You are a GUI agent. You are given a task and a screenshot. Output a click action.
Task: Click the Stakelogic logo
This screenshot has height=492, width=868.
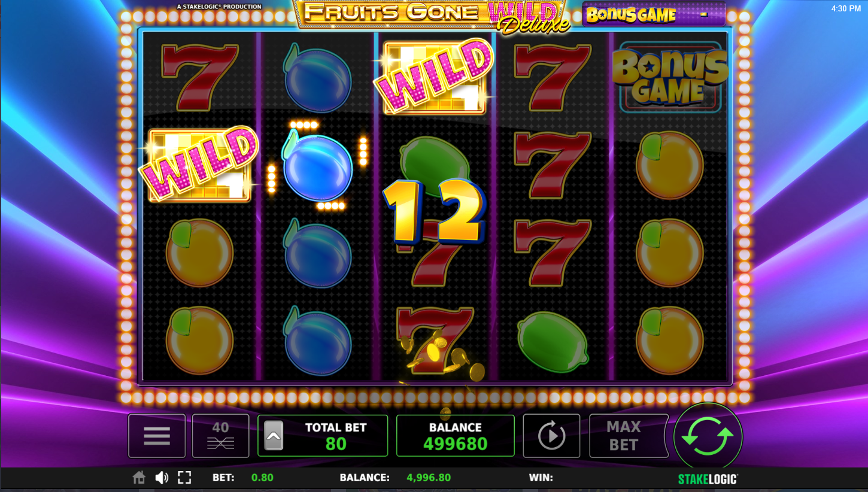click(708, 479)
